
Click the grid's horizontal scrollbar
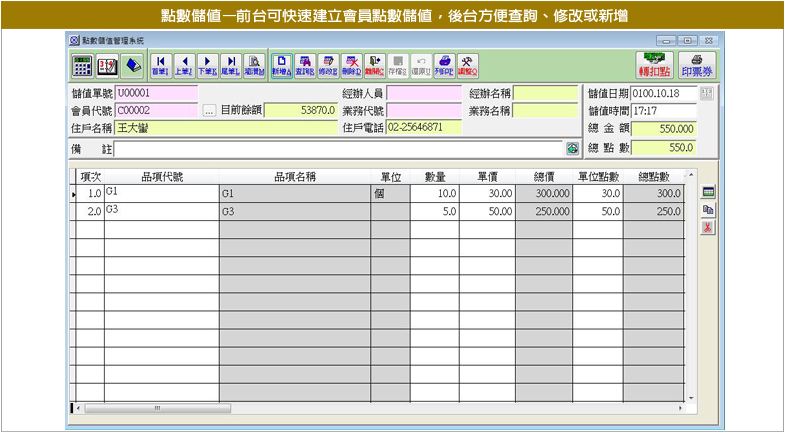click(380, 408)
